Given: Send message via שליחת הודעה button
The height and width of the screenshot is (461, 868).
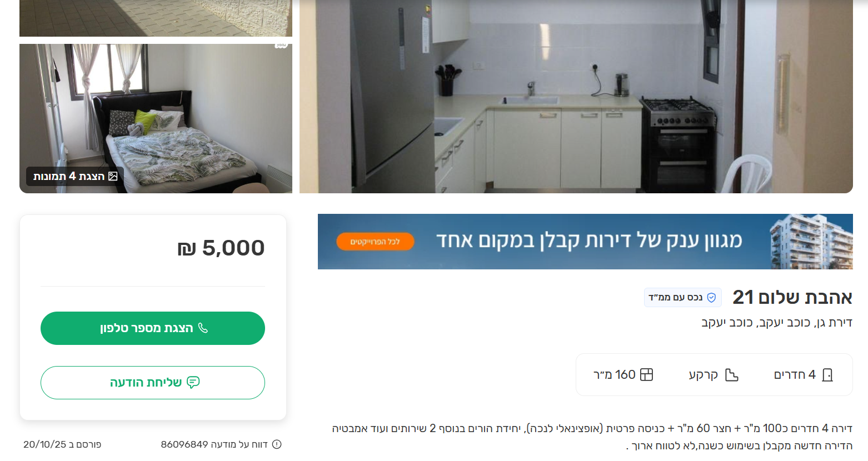Looking at the screenshot, I should tap(153, 383).
